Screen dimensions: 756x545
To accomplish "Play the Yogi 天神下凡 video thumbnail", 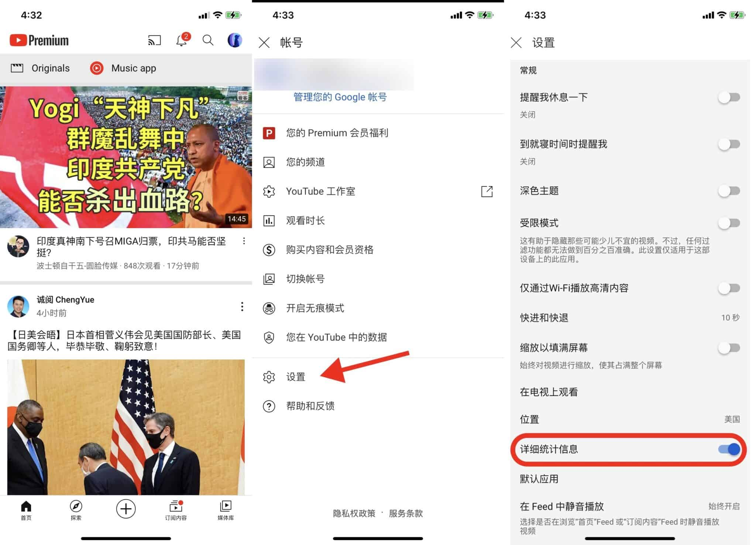I will (x=126, y=157).
